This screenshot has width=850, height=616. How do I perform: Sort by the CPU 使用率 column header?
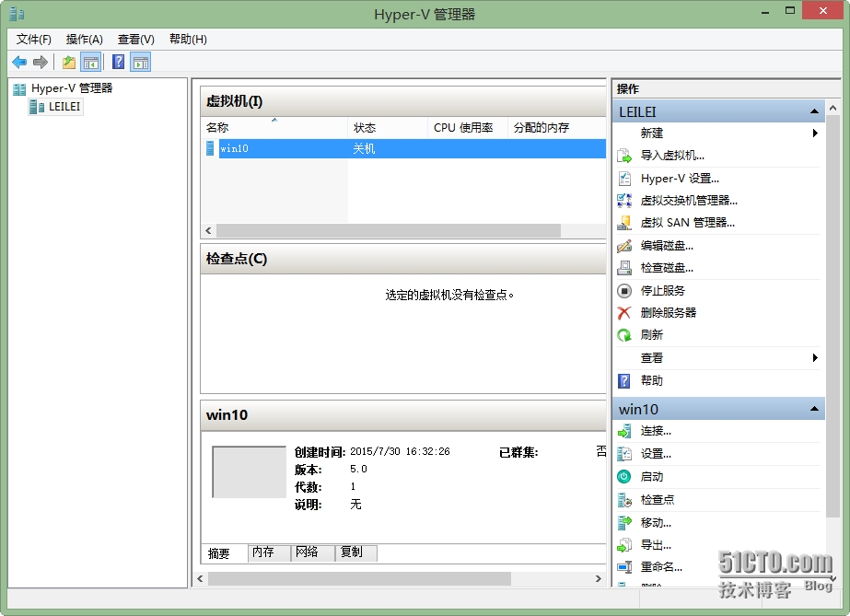[x=467, y=128]
